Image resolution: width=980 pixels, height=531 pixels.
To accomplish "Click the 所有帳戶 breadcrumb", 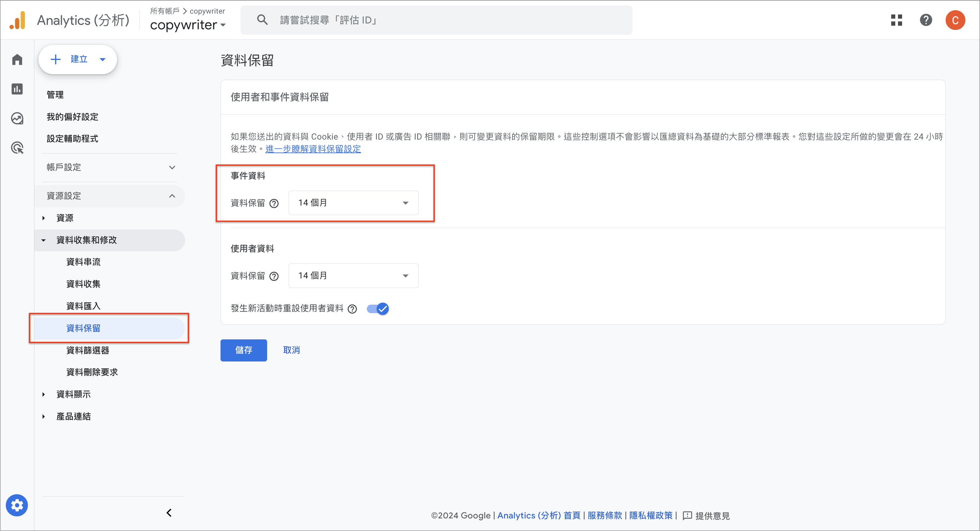I will tap(164, 11).
